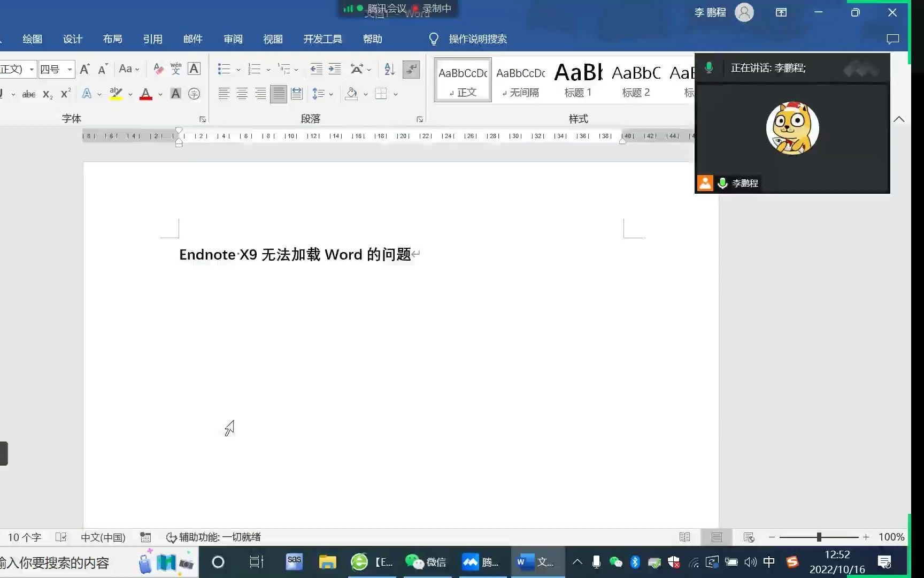The width and height of the screenshot is (924, 578).
Task: Select 无间隔 style
Action: tap(521, 80)
